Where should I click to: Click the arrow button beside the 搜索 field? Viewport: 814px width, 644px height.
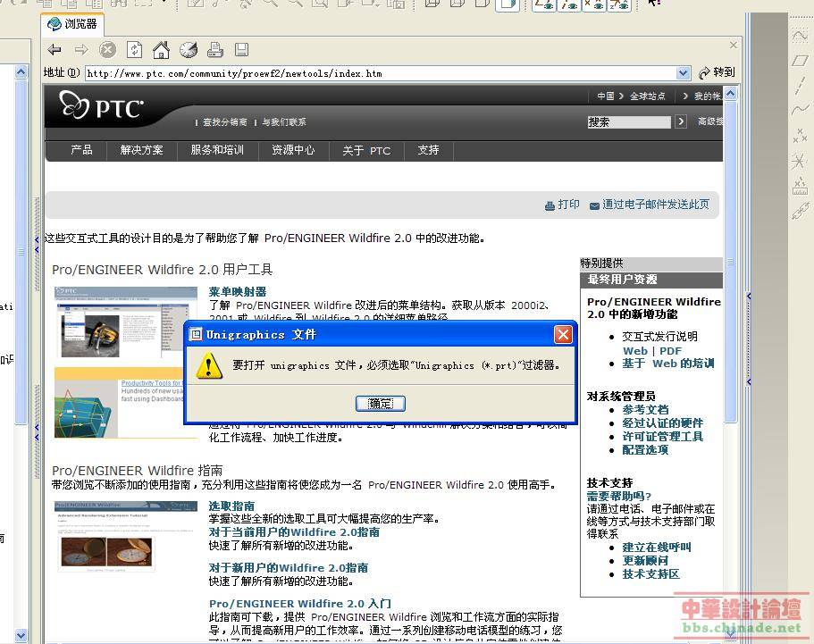(681, 122)
